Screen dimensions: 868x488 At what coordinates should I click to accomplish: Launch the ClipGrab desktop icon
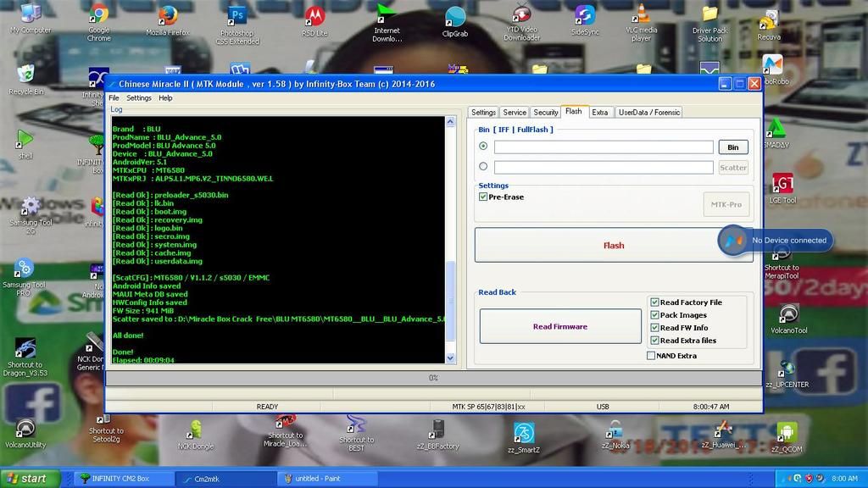455,16
